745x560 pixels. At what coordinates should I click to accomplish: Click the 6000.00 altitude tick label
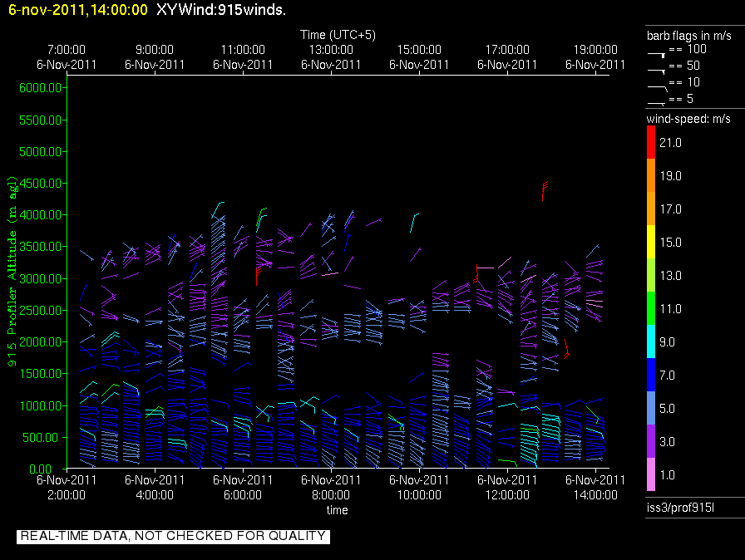(41, 88)
